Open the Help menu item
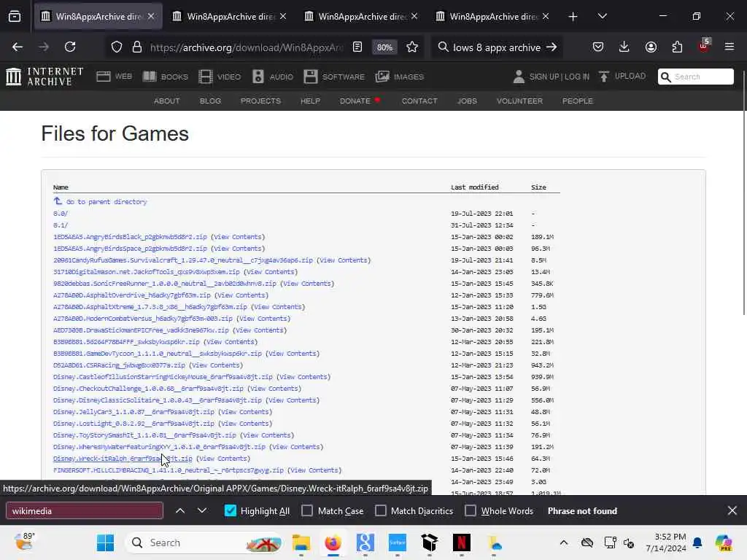This screenshot has width=747, height=560. (310, 101)
